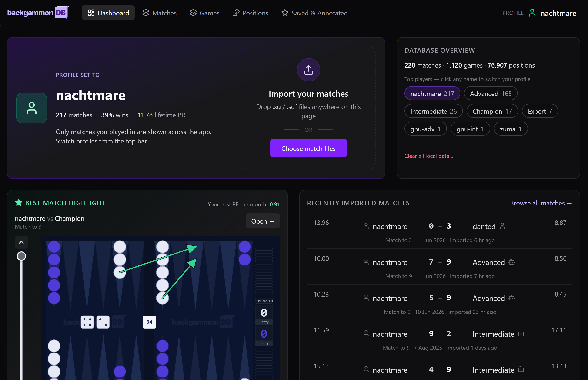Open the Positions tab
The height and width of the screenshot is (380, 588).
pos(250,13)
